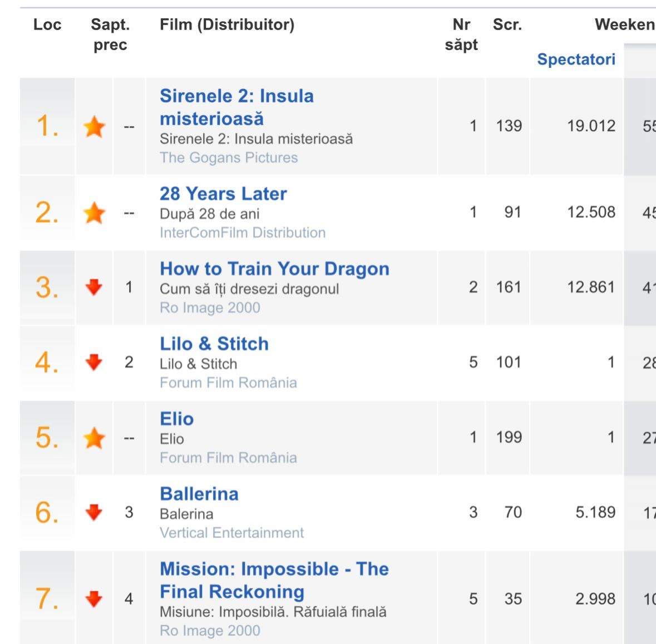The width and height of the screenshot is (656, 644).
Task: Open the Ballerina film title link
Action: point(199,494)
